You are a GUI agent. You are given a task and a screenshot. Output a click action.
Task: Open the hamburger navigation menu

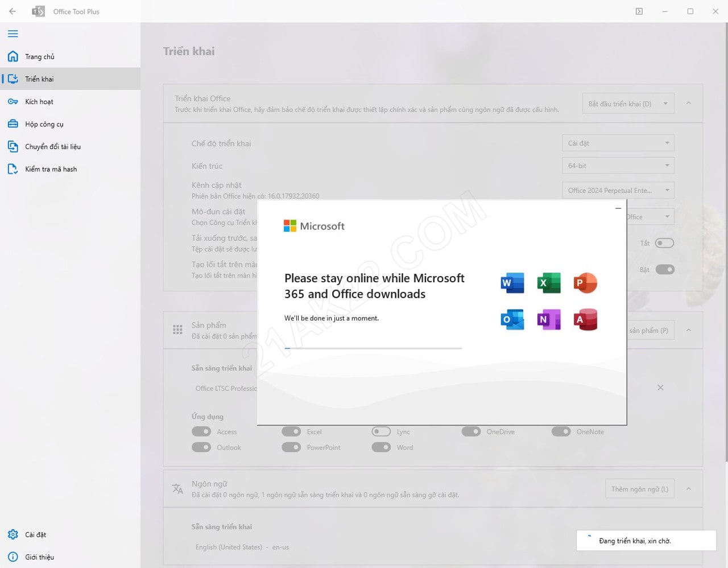[x=13, y=34]
